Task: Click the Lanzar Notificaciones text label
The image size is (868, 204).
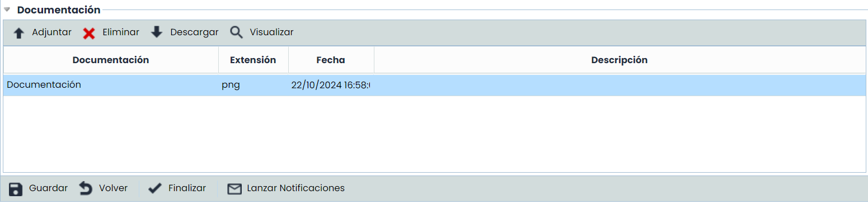Action: coord(295,188)
